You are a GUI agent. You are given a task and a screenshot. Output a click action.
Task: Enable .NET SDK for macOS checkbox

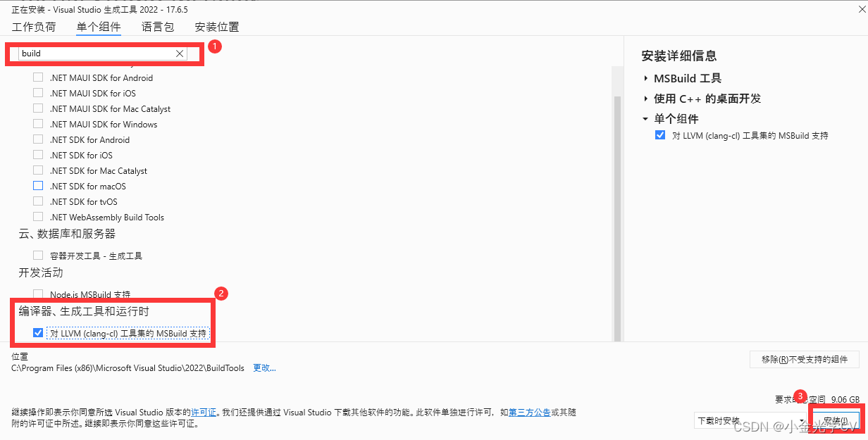(x=38, y=187)
